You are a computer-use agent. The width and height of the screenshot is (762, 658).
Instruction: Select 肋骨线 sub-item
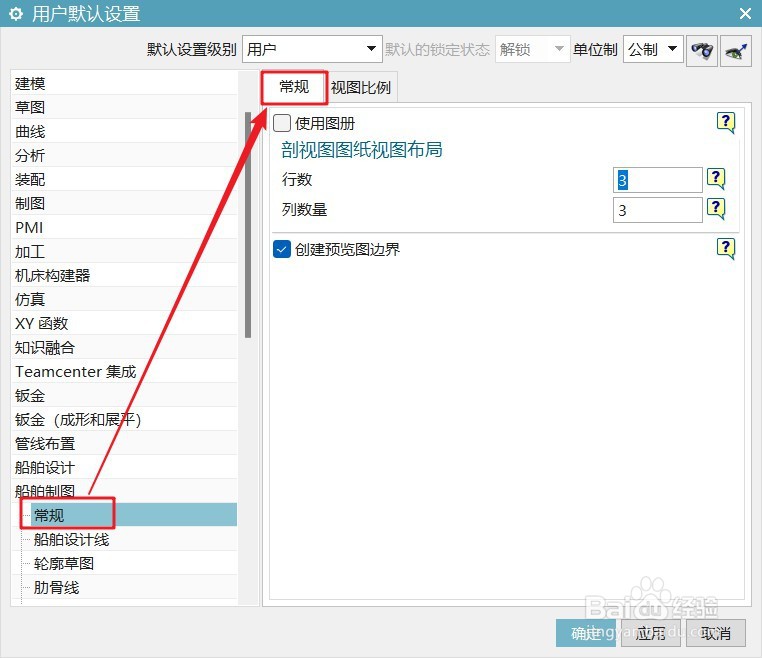pyautogui.click(x=134, y=588)
